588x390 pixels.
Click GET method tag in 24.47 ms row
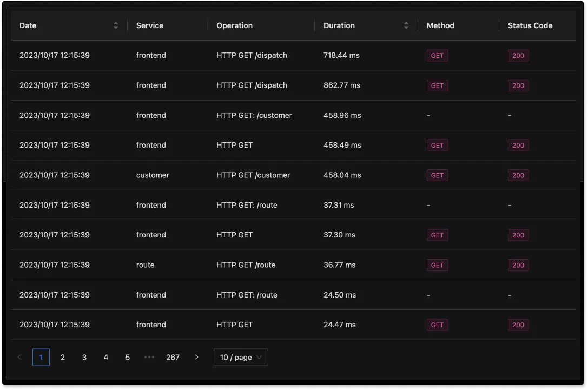437,325
